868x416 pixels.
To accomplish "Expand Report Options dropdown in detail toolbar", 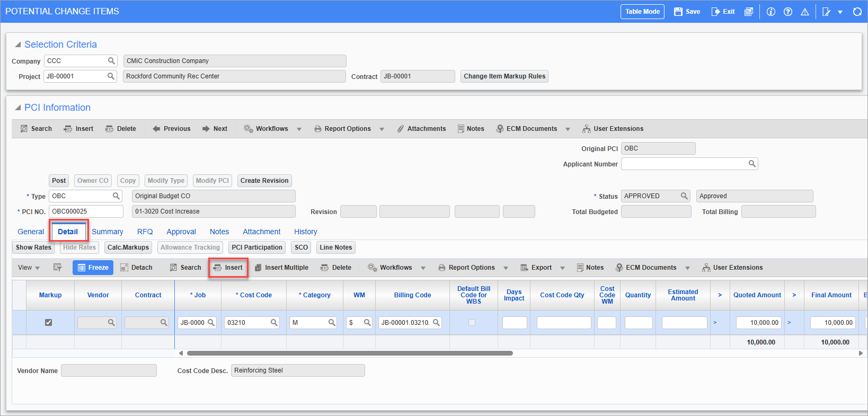I will coord(506,268).
